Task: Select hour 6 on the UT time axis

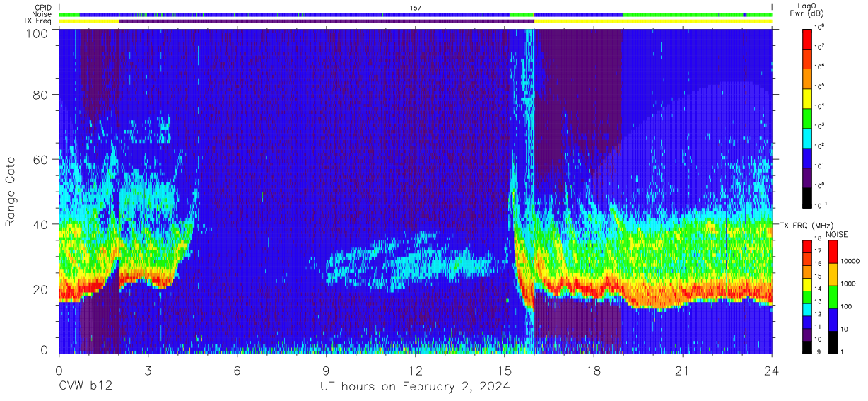Action: [x=237, y=370]
